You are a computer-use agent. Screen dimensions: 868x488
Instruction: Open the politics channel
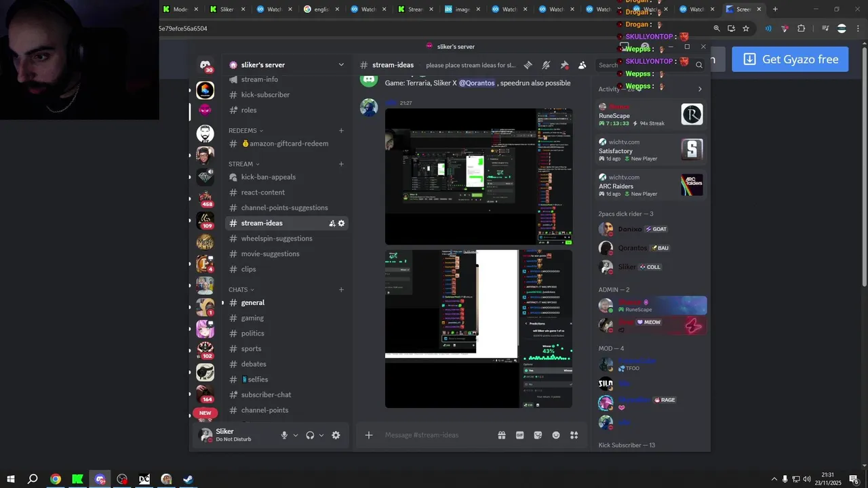coord(287,333)
